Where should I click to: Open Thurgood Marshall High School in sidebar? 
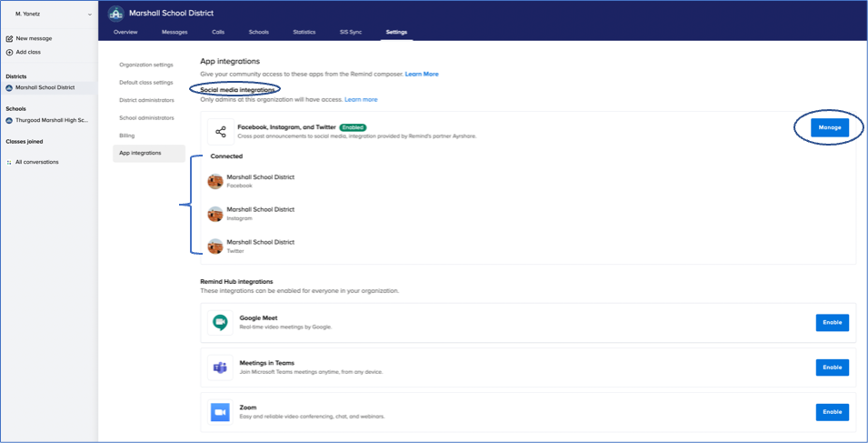tap(50, 120)
